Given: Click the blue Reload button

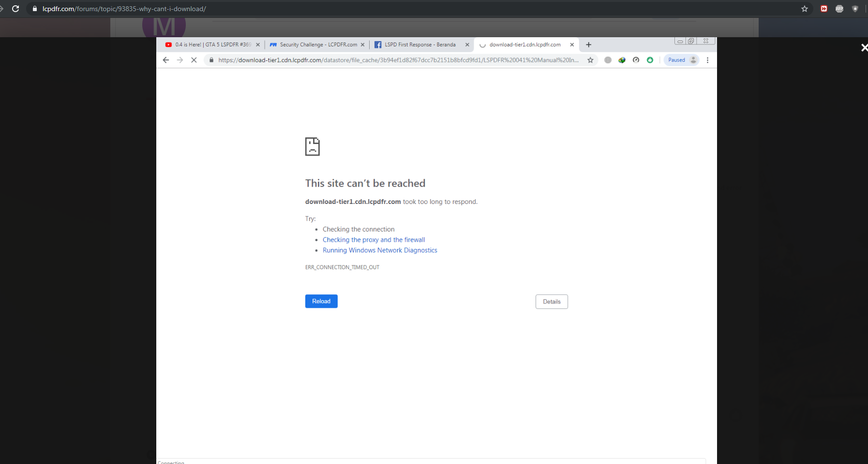Looking at the screenshot, I should click(321, 301).
